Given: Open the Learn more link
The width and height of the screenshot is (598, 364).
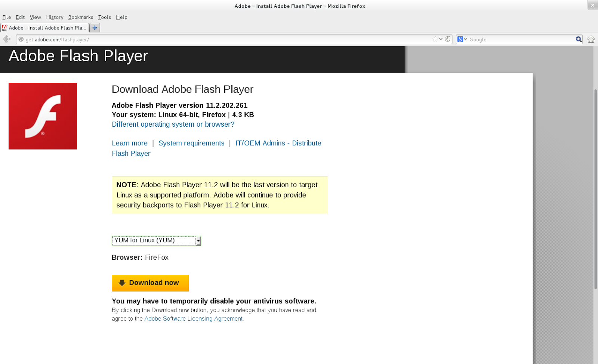Looking at the screenshot, I should [130, 143].
